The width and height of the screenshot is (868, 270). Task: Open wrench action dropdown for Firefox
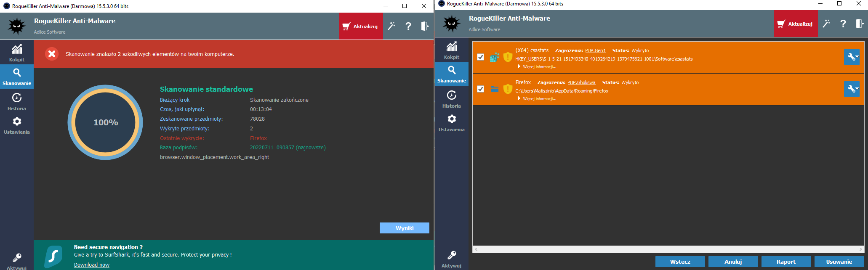tap(852, 89)
